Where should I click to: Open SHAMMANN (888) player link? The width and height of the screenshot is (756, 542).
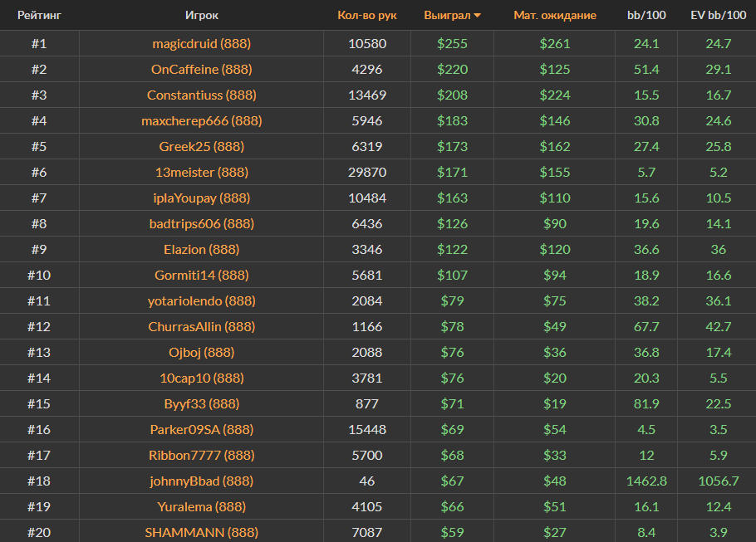202,532
